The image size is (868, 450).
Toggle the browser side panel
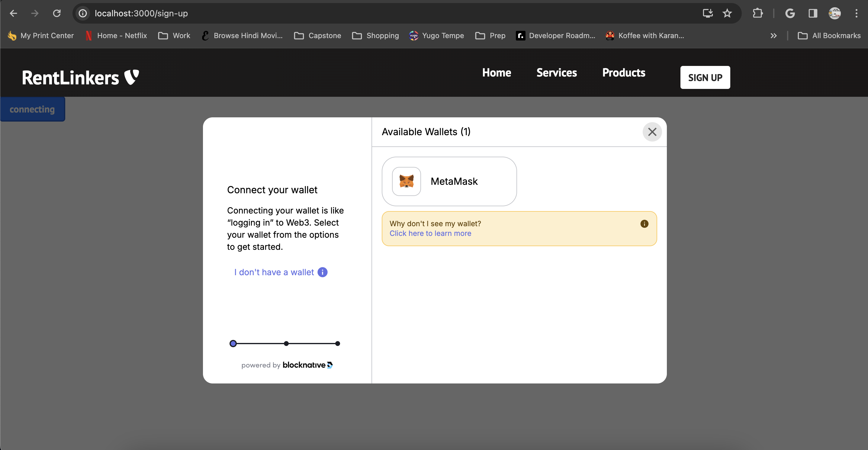pyautogui.click(x=812, y=14)
